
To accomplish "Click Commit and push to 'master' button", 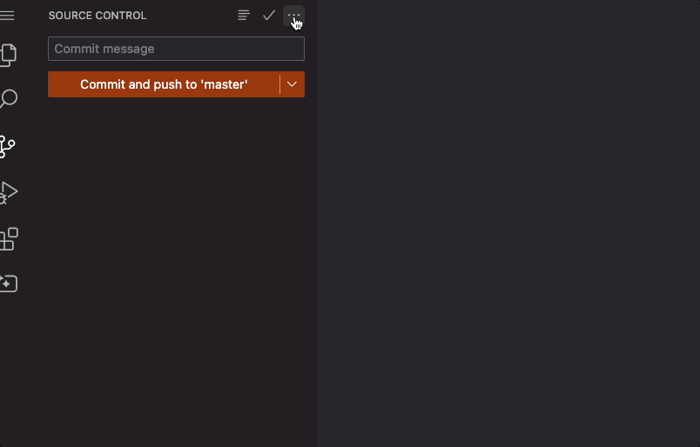I will pos(163,85).
